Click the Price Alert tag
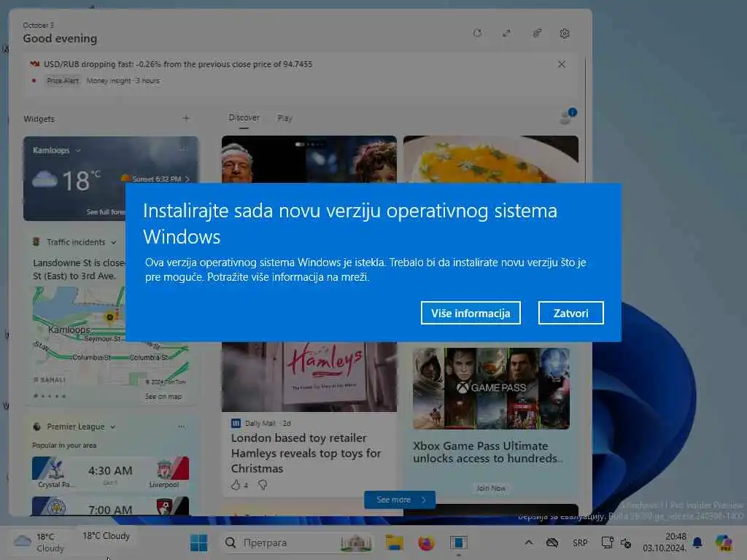The image size is (747, 560). point(63,81)
